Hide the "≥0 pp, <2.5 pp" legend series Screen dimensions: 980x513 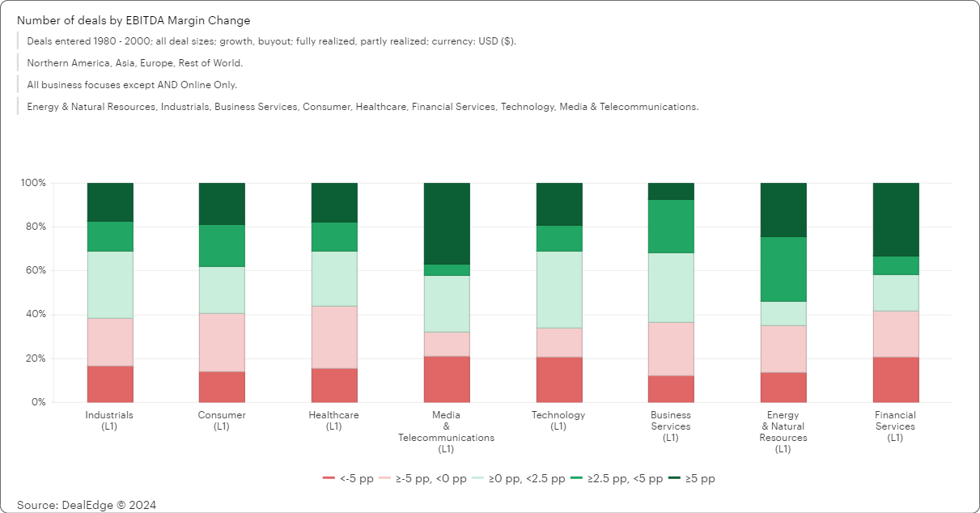coord(525,478)
